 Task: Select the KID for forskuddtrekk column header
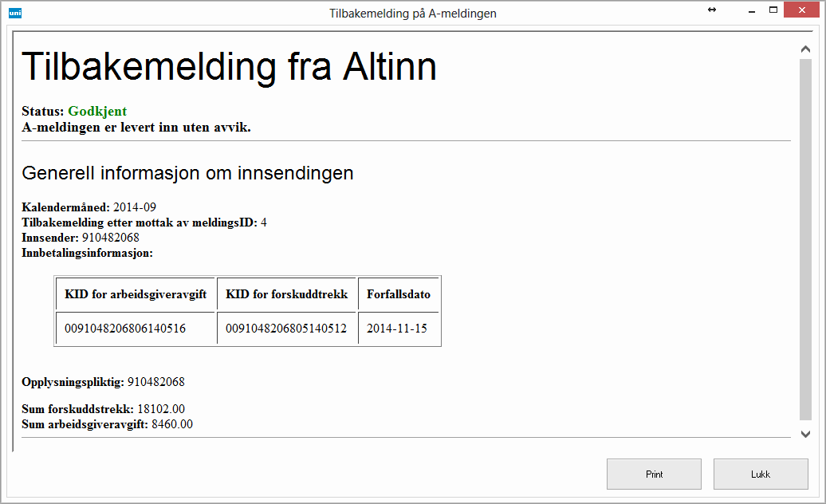click(287, 294)
